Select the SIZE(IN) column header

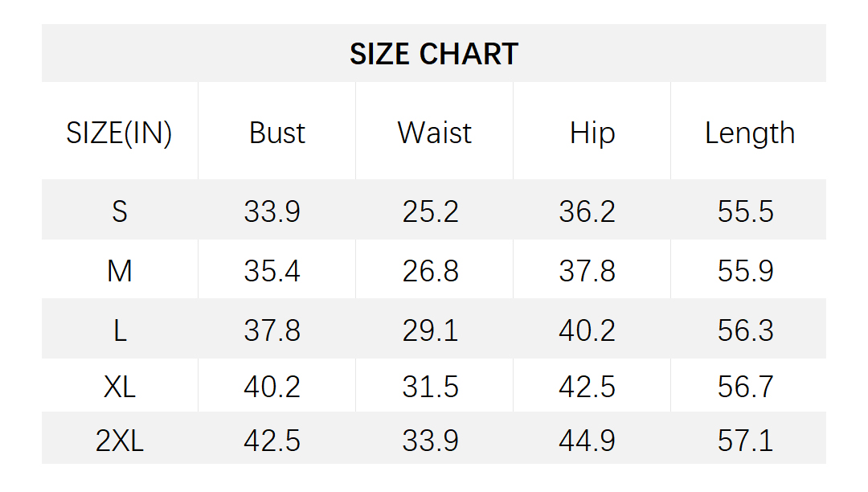point(119,133)
